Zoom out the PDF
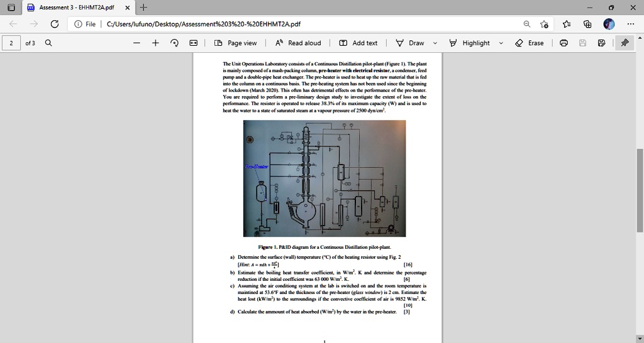 136,43
